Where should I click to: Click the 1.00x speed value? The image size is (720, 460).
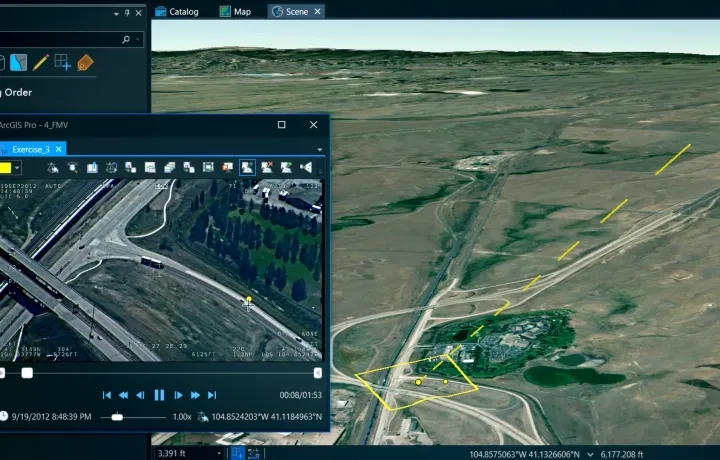(182, 417)
